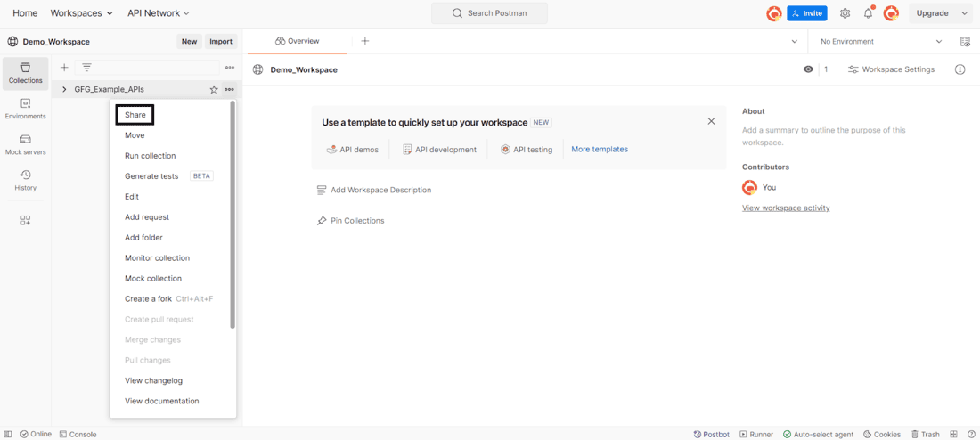Click Auto-select agent in status bar
Image resolution: width=980 pixels, height=440 pixels.
pyautogui.click(x=818, y=434)
